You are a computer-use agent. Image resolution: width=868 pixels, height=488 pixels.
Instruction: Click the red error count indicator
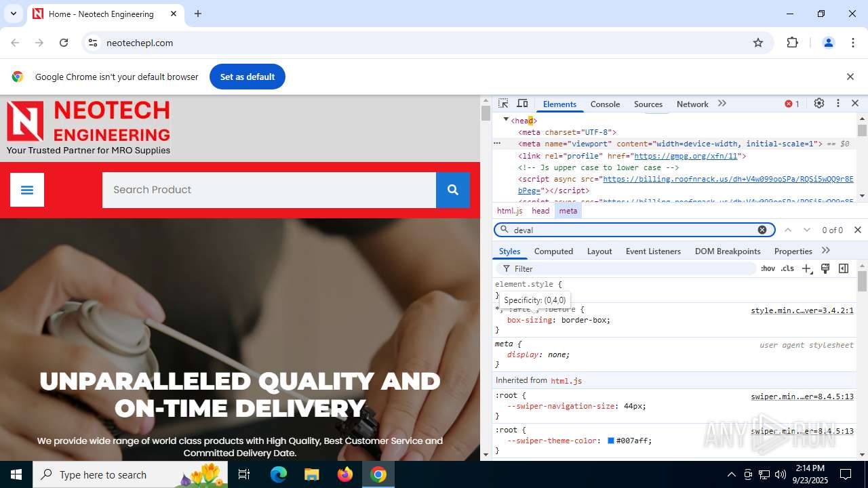792,104
